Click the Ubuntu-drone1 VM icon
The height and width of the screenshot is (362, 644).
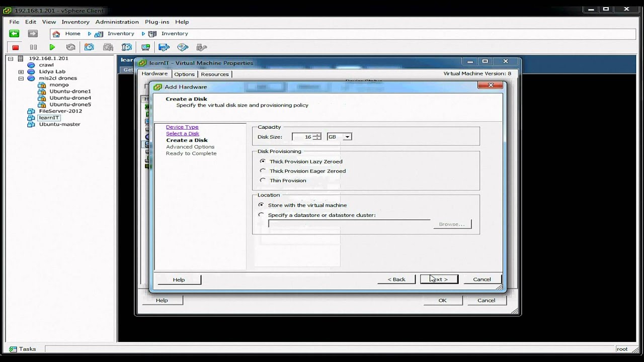[42, 92]
